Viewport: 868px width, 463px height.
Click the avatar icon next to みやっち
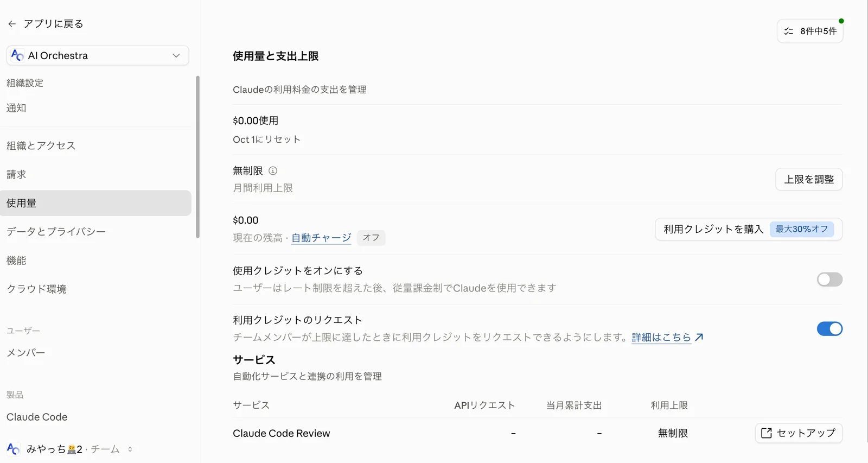pos(13,449)
